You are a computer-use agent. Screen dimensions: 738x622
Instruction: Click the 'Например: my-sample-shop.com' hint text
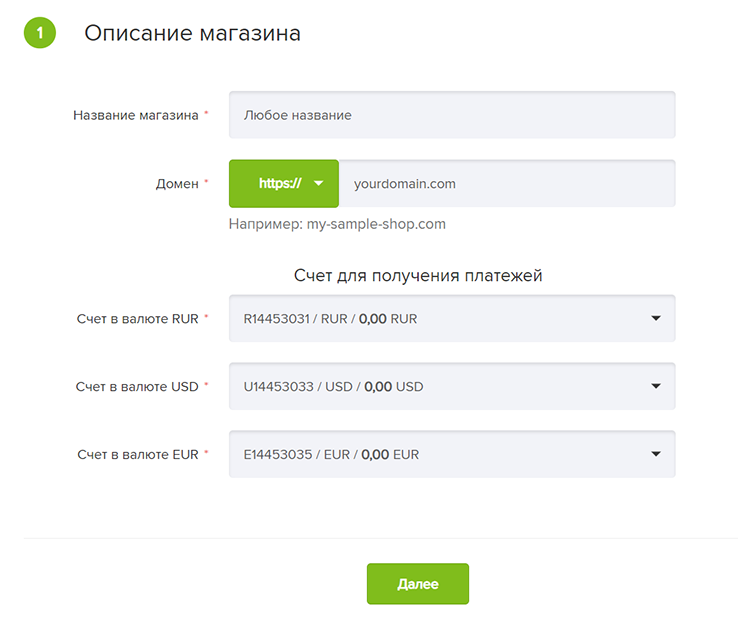coord(337,224)
